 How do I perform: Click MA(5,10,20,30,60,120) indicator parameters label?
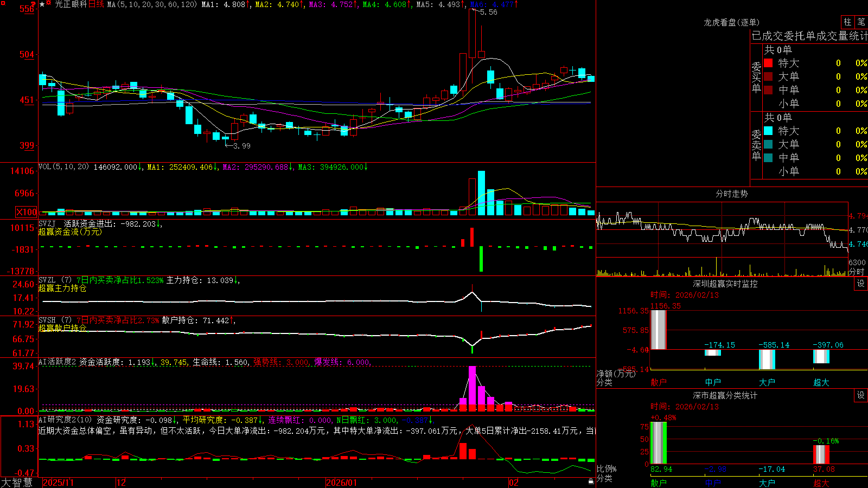tap(152, 4)
